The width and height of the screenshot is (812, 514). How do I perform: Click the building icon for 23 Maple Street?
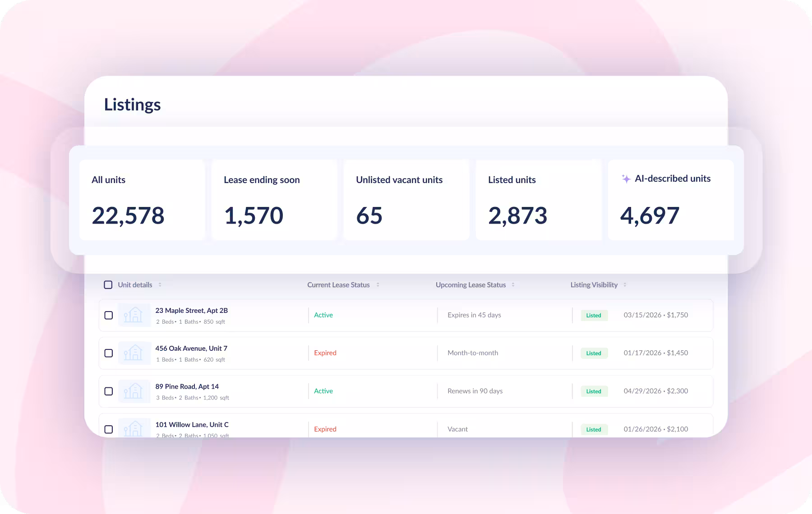134,315
